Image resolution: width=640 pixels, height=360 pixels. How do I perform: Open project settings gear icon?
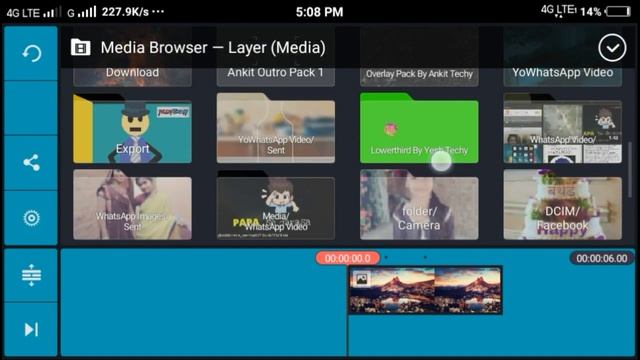pos(31,218)
